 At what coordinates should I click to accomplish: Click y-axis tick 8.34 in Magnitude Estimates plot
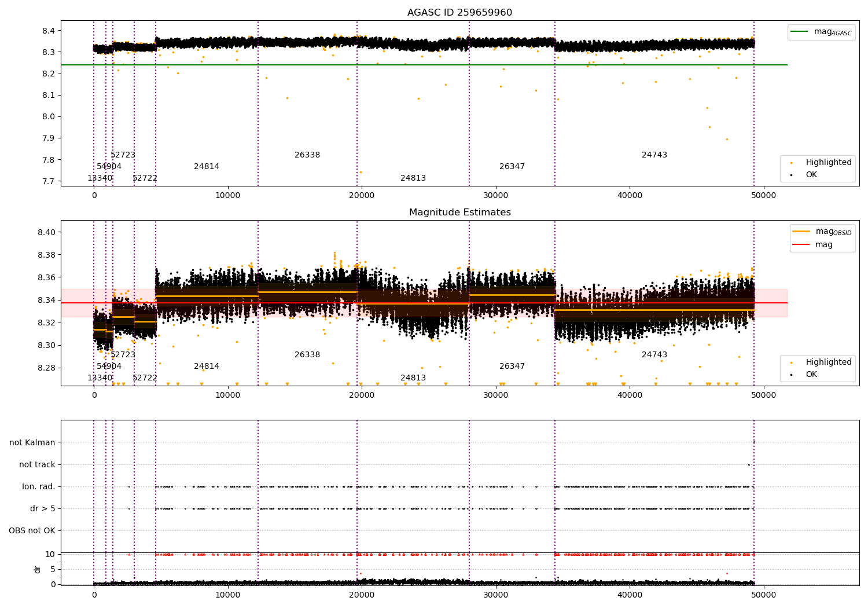click(x=46, y=301)
